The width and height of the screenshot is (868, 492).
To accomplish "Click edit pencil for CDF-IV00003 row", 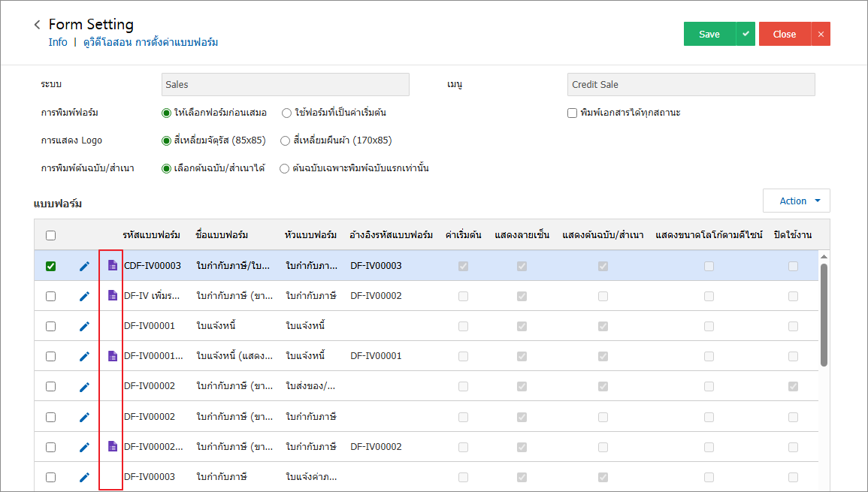I will click(x=84, y=266).
